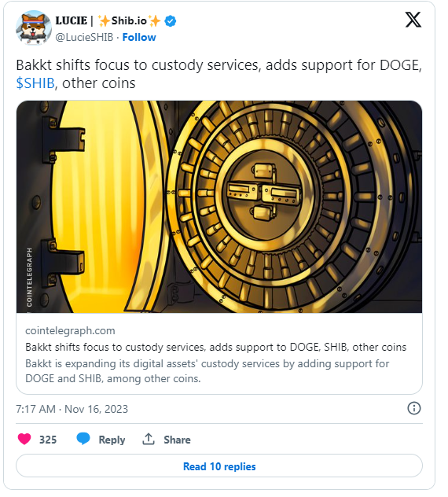
Task: Like the tweet with the heart icon
Action: tap(24, 439)
